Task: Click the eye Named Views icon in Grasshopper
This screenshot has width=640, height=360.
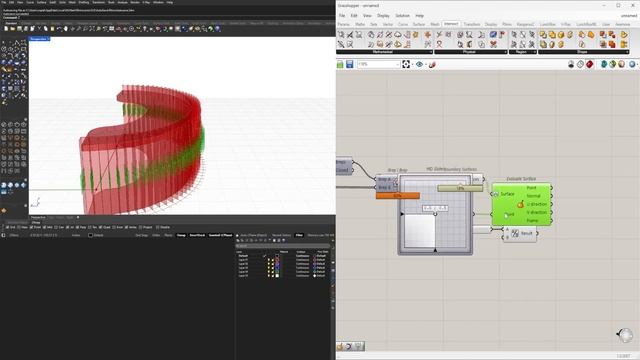Action: [x=419, y=64]
